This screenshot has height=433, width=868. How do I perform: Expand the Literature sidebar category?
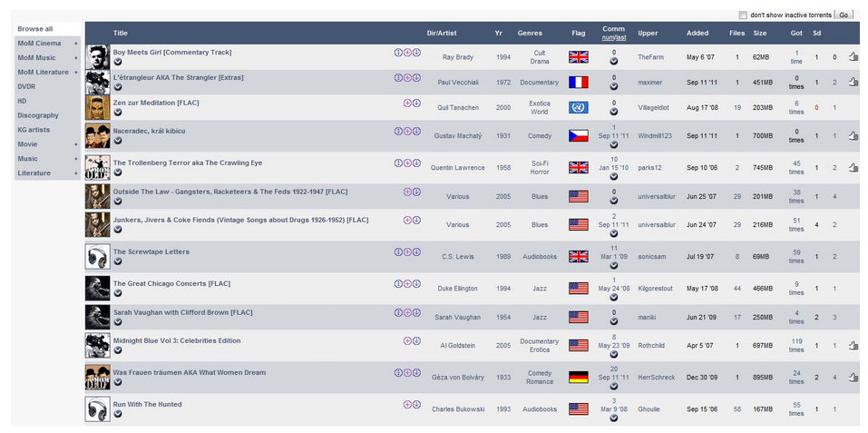click(x=76, y=172)
